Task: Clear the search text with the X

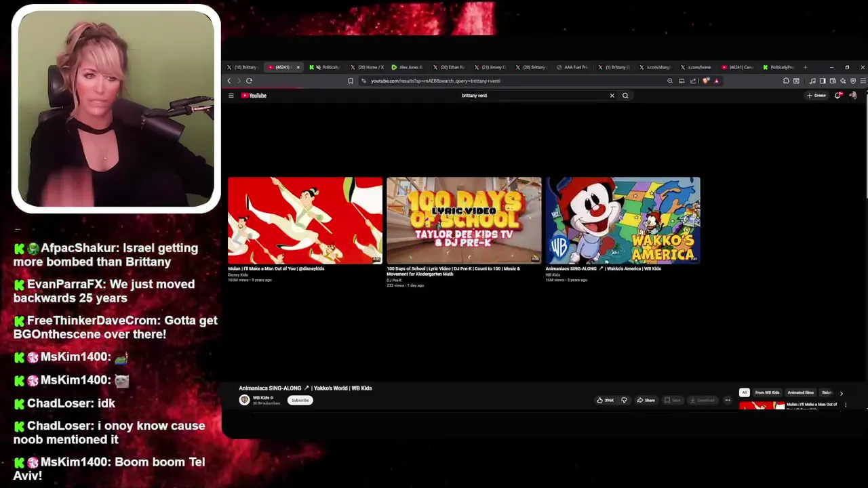Action: point(612,96)
